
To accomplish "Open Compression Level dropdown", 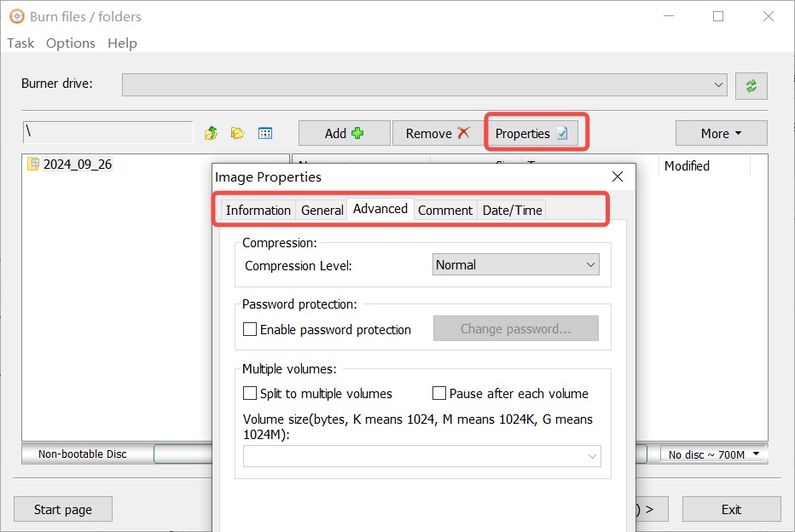I will click(515, 264).
